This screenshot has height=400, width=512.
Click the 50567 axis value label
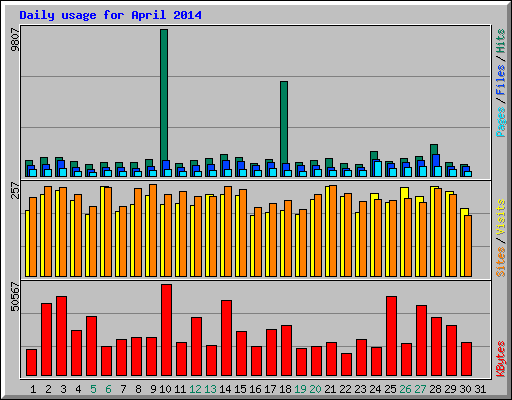point(15,297)
